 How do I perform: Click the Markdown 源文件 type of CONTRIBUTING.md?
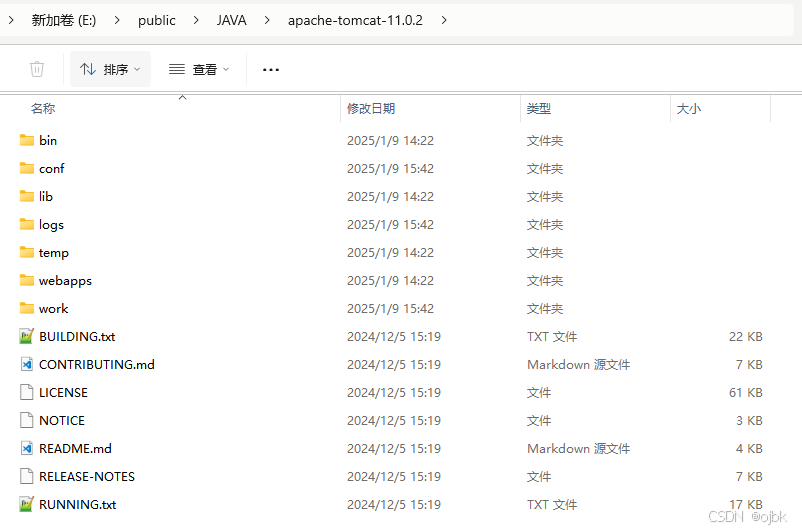click(578, 365)
